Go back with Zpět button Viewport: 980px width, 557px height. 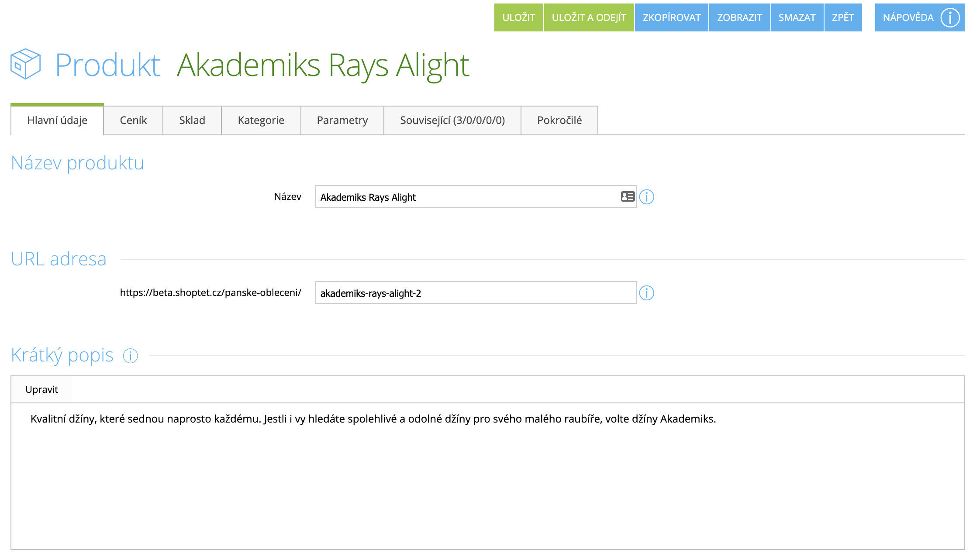tap(843, 17)
